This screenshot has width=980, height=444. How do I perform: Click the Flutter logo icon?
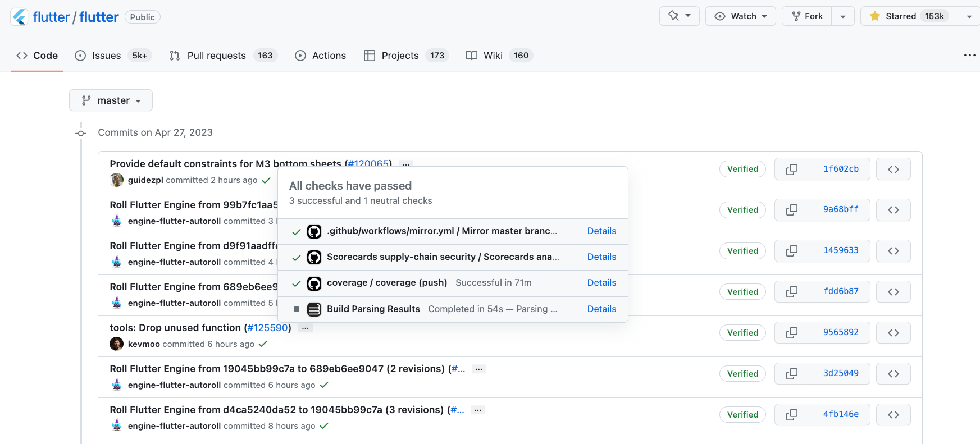(20, 17)
